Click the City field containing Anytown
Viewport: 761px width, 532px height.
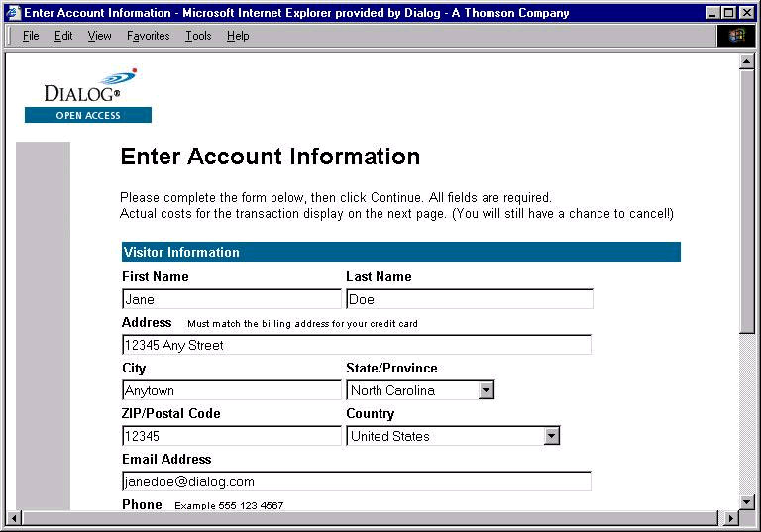click(232, 390)
